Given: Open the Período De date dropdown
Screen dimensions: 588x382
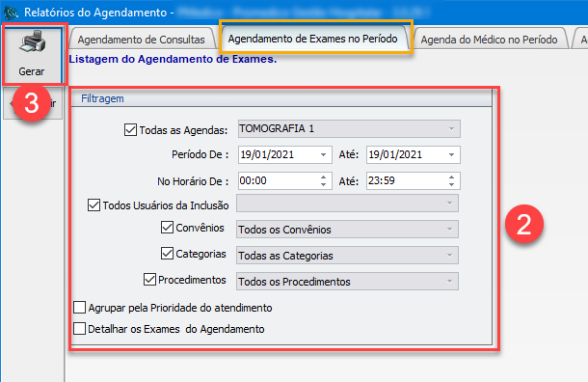Looking at the screenshot, I should click(x=323, y=155).
